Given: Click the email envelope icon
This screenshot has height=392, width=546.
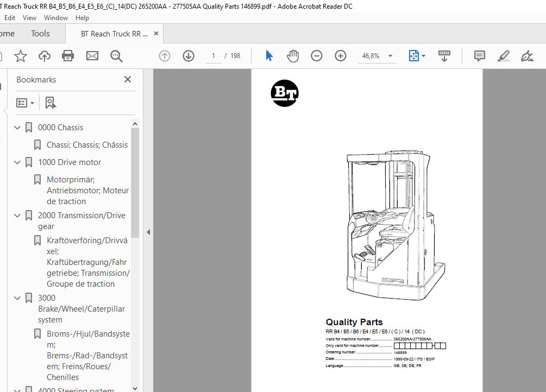Looking at the screenshot, I should [x=92, y=56].
